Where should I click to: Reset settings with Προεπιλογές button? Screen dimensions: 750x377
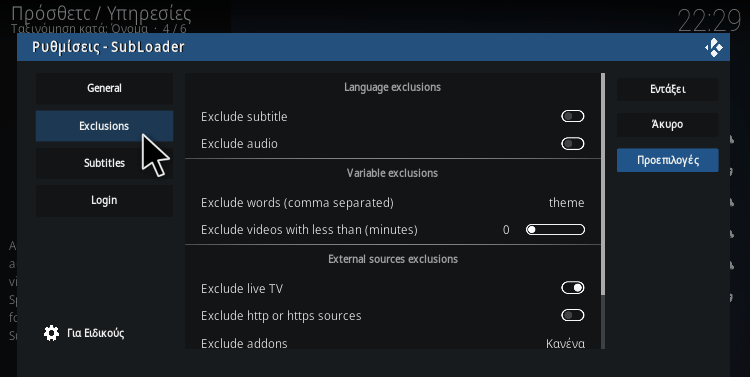668,160
